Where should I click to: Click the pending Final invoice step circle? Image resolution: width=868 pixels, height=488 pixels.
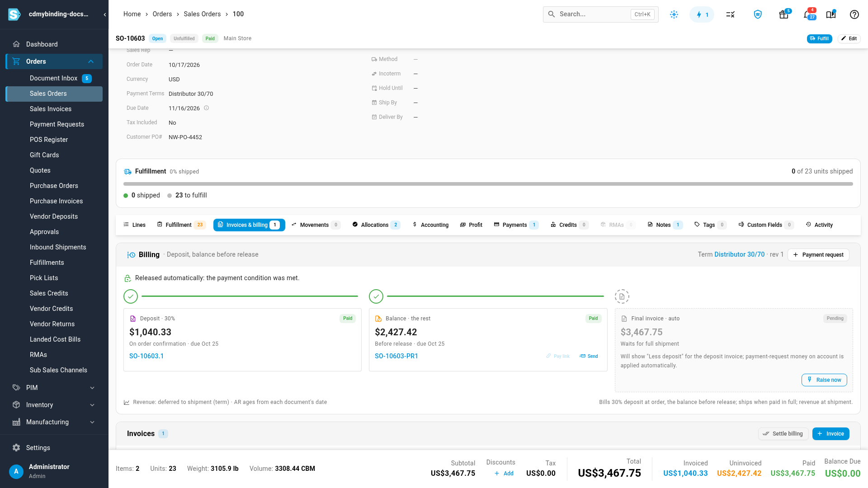pyautogui.click(x=622, y=296)
